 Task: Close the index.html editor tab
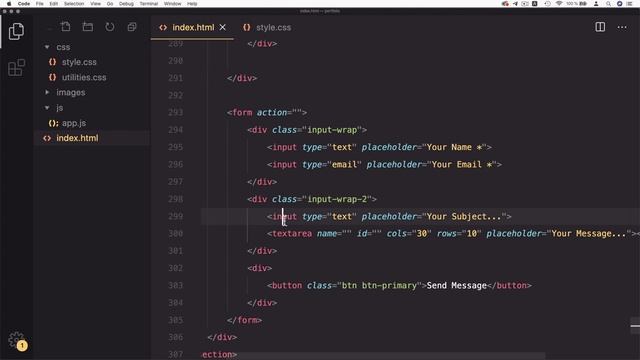222,27
